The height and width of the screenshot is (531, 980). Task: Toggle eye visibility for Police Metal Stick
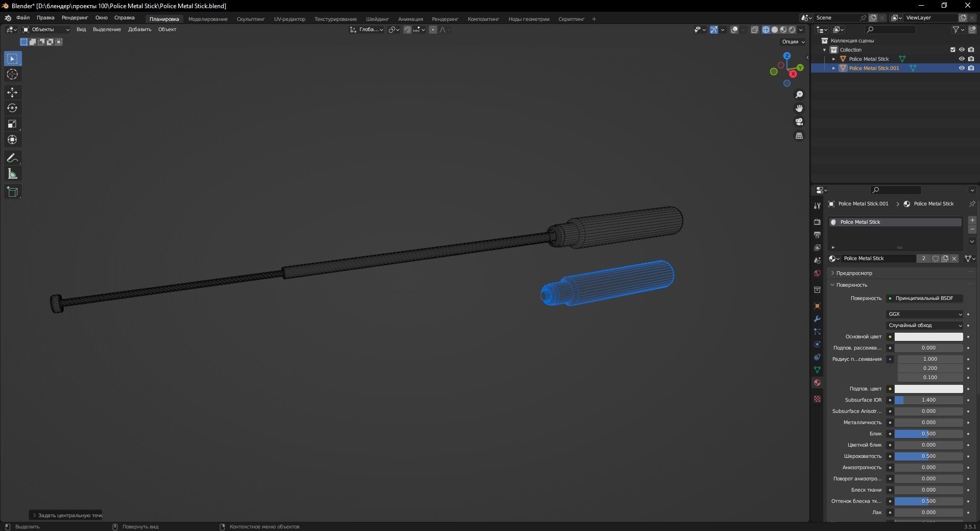point(962,59)
